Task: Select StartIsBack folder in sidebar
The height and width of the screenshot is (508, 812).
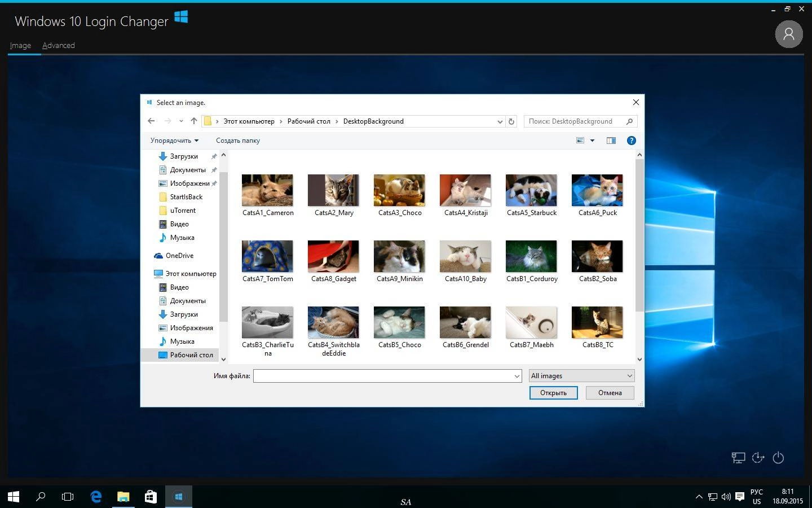Action: click(x=186, y=197)
